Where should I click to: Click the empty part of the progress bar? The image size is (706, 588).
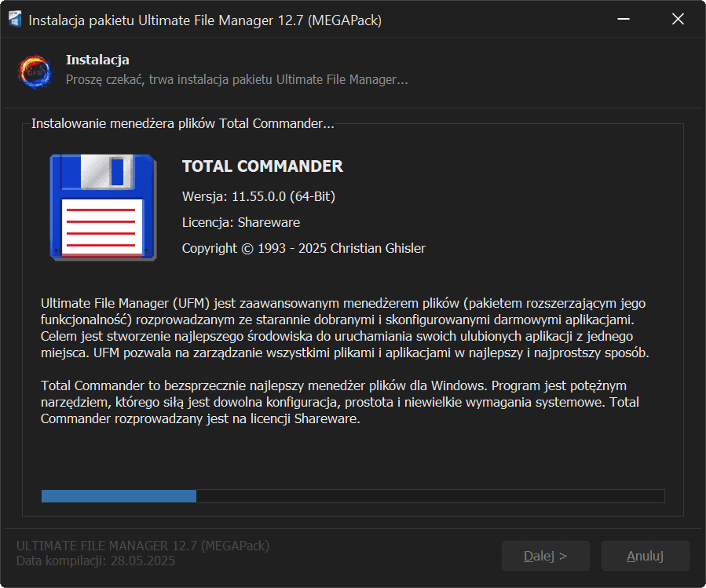(x=430, y=496)
